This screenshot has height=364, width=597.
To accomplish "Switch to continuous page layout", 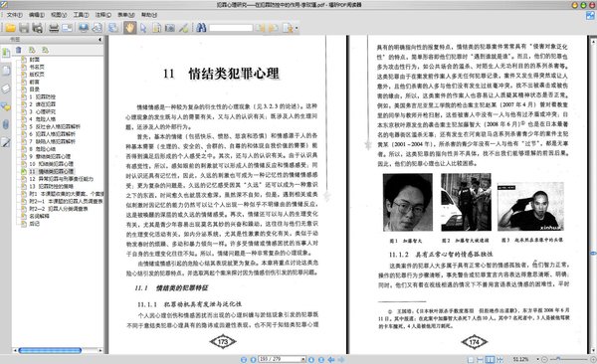I will 481,359.
